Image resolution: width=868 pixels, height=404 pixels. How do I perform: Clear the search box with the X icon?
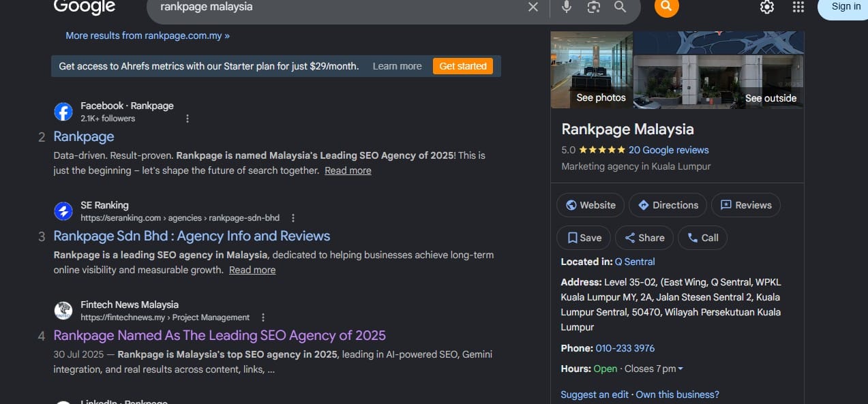click(x=533, y=7)
